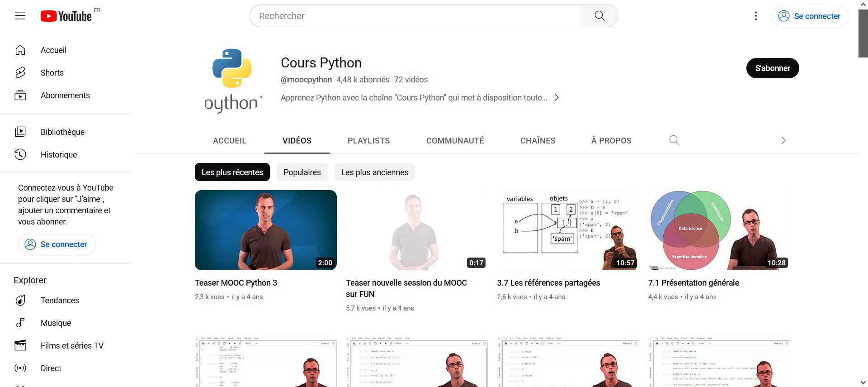
Task: Click the Abonnements icon
Action: coord(20,95)
